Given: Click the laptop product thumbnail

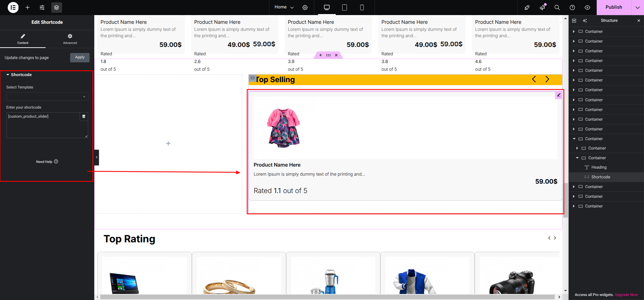Looking at the screenshot, I should [x=124, y=283].
